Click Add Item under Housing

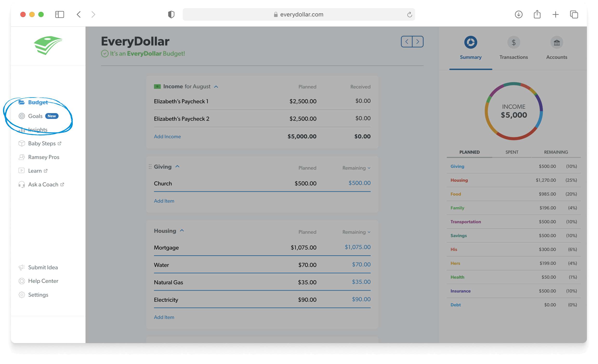(x=164, y=317)
